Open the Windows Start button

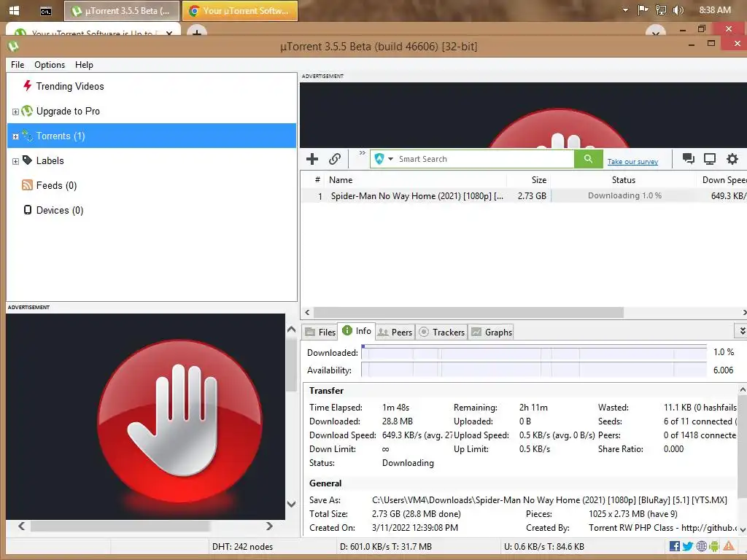click(15, 10)
